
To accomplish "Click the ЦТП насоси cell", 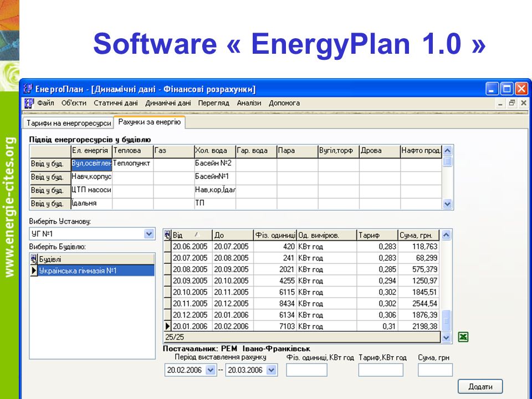I will [x=91, y=190].
